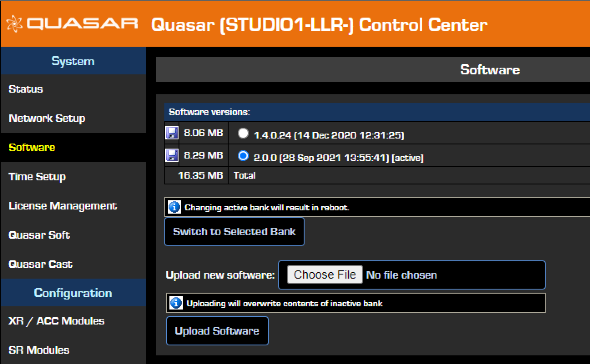Click version text '2.0.0 (28 Sep 2021 13:55:41) [active]'
The image size is (590, 364).
(339, 158)
